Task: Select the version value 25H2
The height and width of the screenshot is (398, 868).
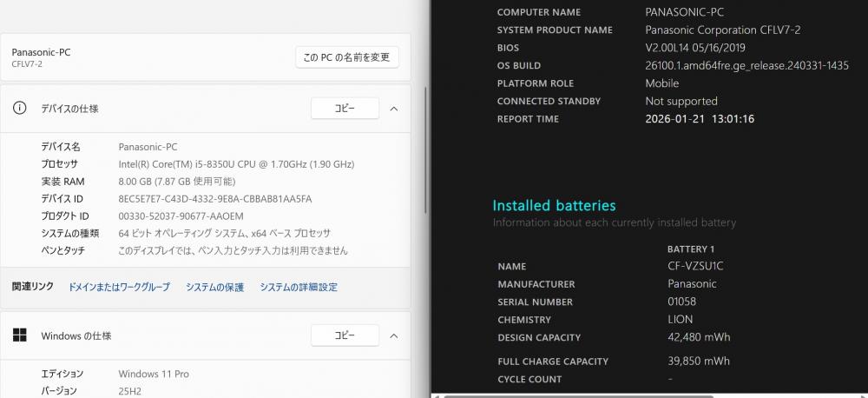Action: pos(130,391)
